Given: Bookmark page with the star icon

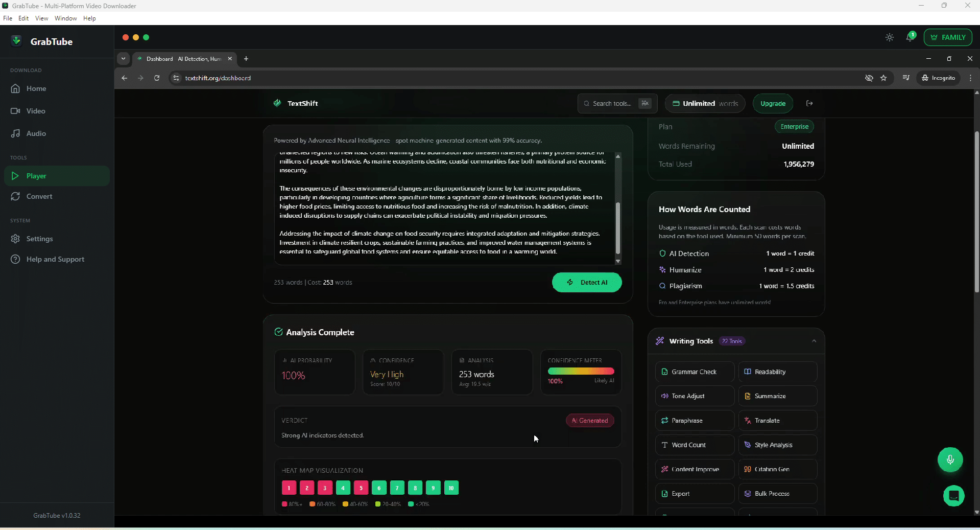Looking at the screenshot, I should click(x=883, y=78).
